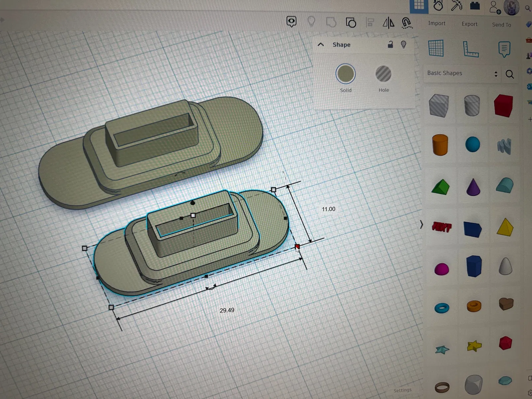
Task: Pick the magenta Half Sphere shape
Action: click(442, 269)
